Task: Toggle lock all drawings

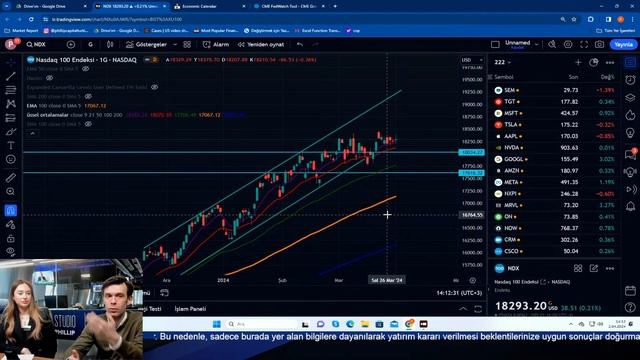Action: (11, 238)
